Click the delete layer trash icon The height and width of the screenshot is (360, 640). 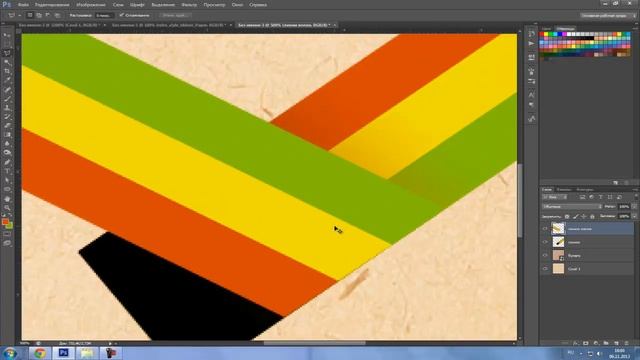coord(627,343)
